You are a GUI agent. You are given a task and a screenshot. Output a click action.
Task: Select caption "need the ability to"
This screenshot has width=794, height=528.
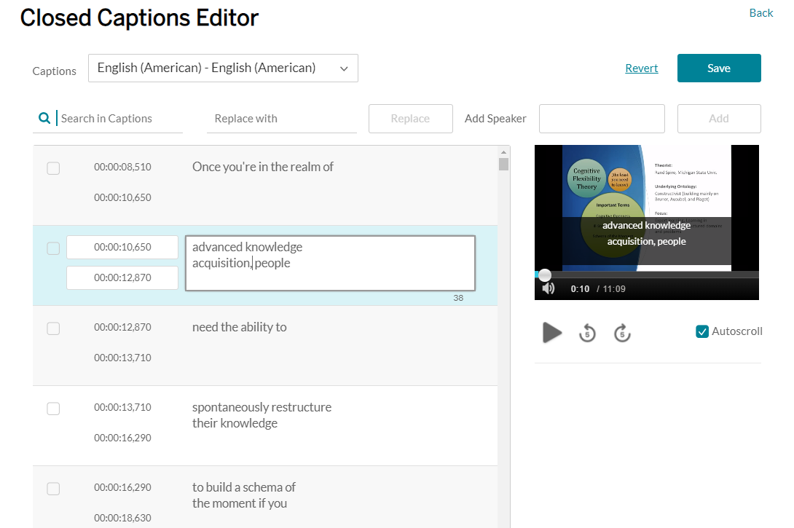(239, 327)
